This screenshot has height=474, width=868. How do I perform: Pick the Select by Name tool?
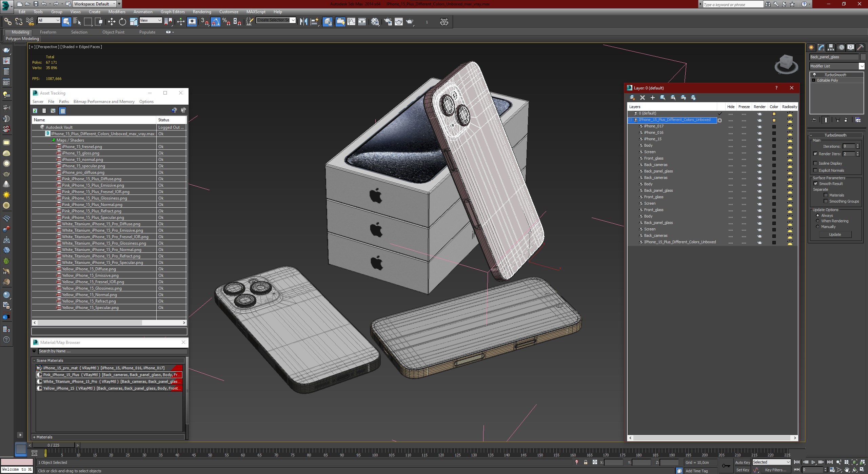click(77, 22)
